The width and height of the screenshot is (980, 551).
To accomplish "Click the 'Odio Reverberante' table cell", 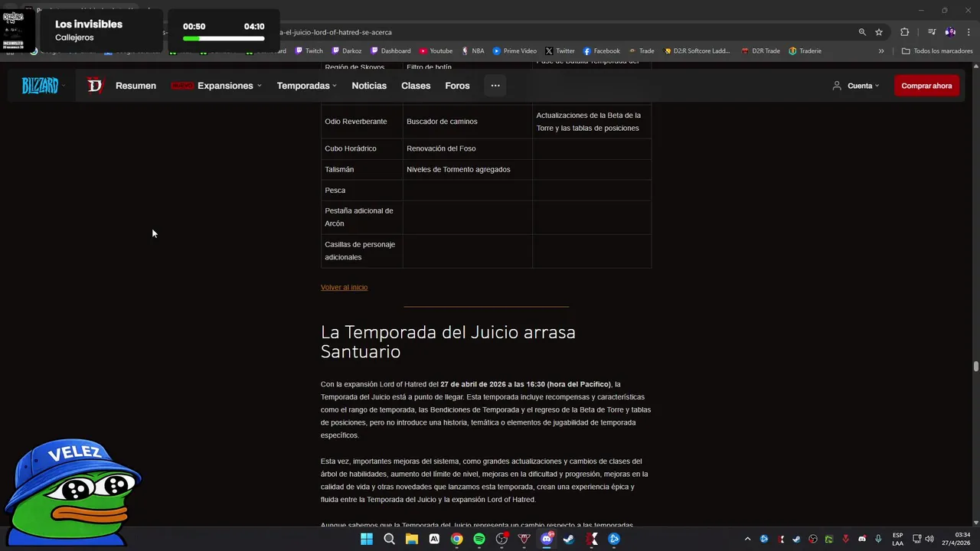I will (x=362, y=122).
